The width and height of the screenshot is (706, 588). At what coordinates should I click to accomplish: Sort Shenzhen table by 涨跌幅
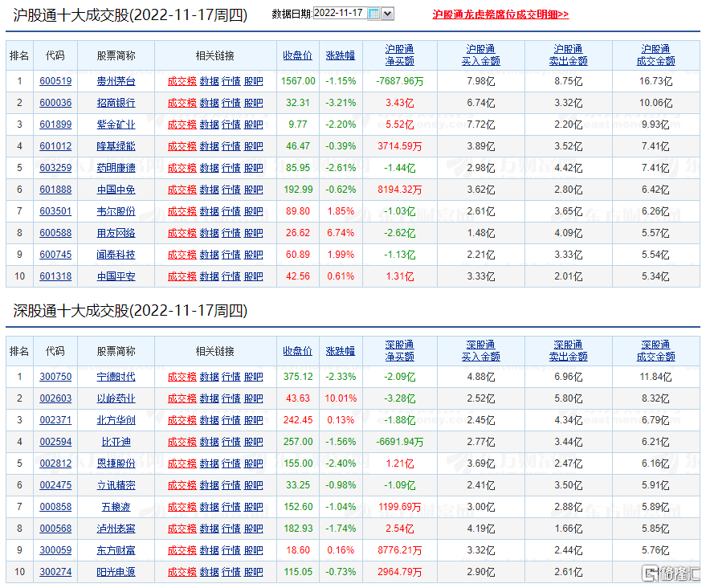click(x=341, y=351)
